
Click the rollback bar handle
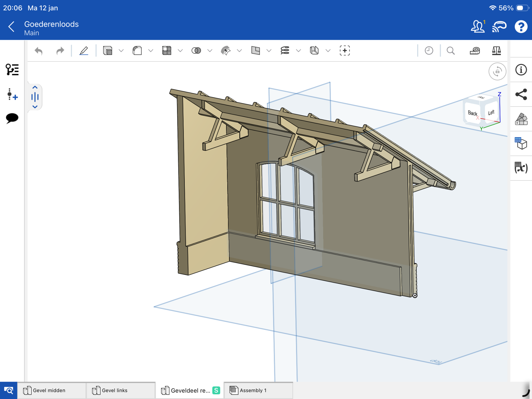point(35,97)
